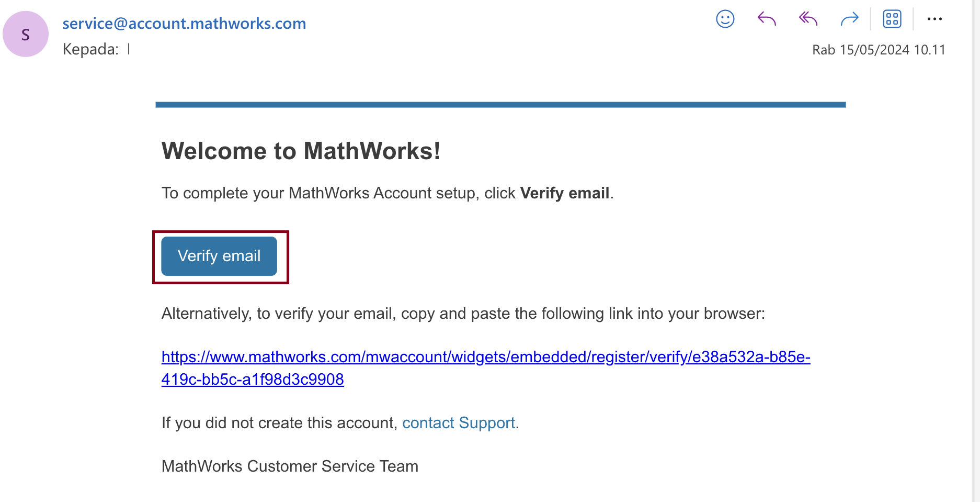Click the Reply All double-arrow icon

point(808,19)
